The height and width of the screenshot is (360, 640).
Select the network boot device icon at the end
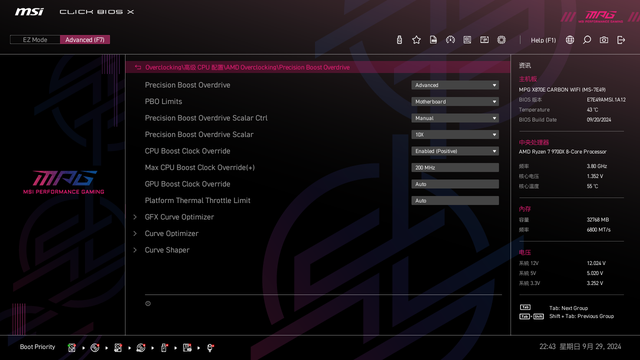(210, 348)
